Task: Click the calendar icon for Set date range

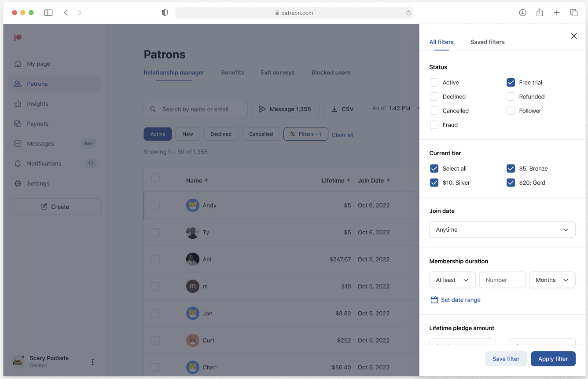Action: [x=434, y=300]
